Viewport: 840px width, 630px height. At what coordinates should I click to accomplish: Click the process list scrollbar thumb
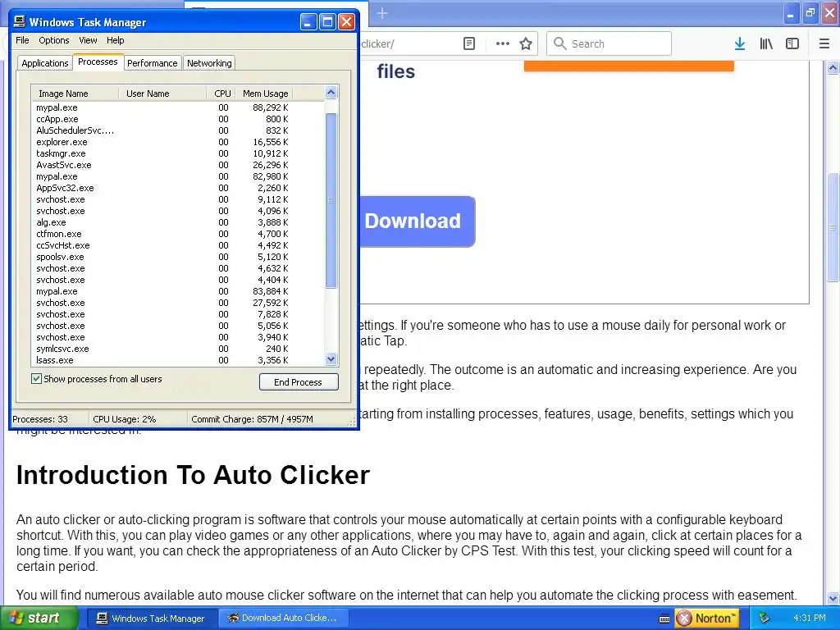point(331,200)
